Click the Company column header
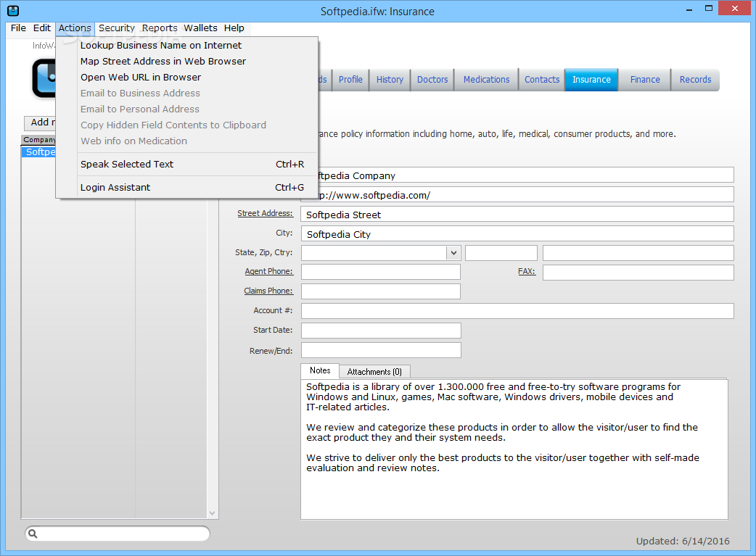The image size is (756, 556). tap(39, 140)
